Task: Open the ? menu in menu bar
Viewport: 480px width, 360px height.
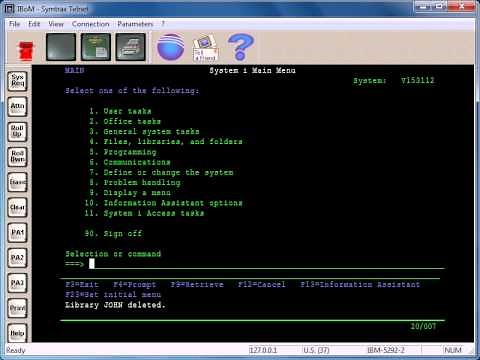Action: [x=163, y=24]
